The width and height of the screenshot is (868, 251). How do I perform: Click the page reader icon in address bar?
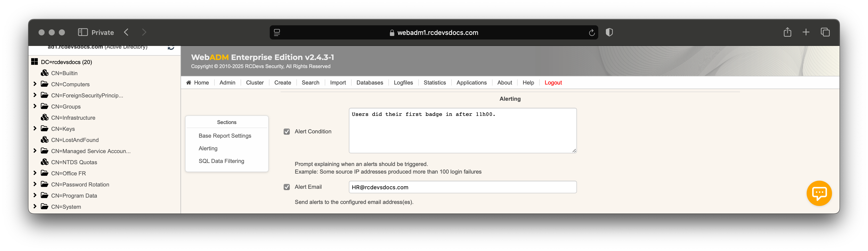coord(277,33)
